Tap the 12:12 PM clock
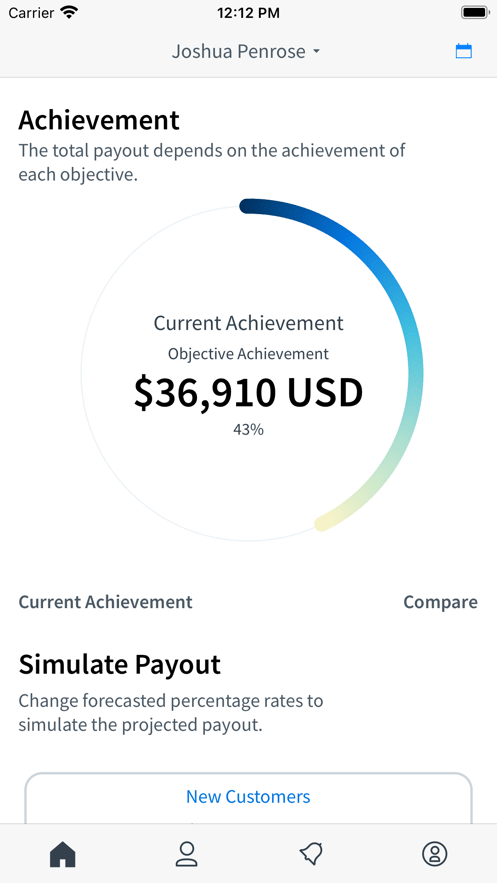The height and width of the screenshot is (883, 497). [248, 13]
